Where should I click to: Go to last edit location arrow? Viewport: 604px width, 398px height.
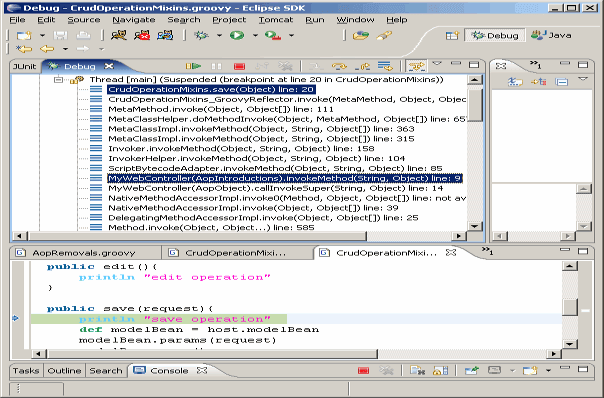click(x=24, y=49)
